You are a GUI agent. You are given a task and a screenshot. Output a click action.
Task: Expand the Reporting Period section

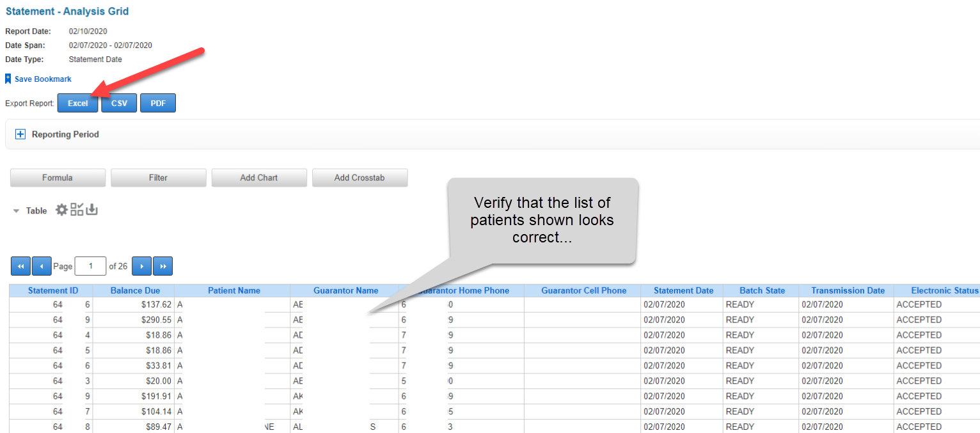tap(20, 134)
